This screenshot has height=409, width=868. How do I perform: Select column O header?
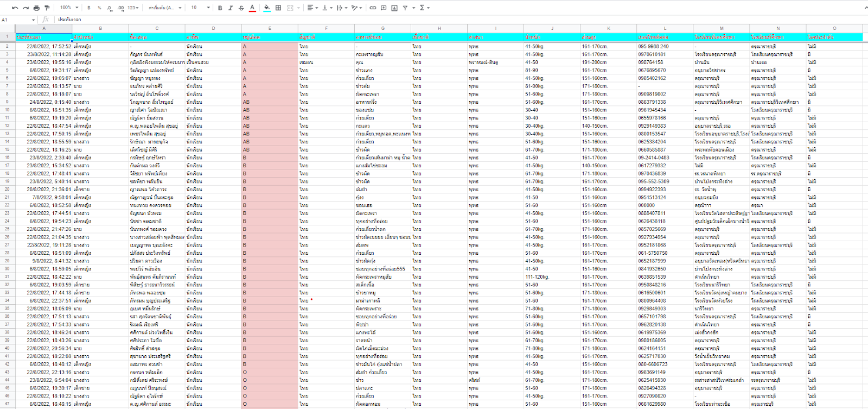click(834, 28)
